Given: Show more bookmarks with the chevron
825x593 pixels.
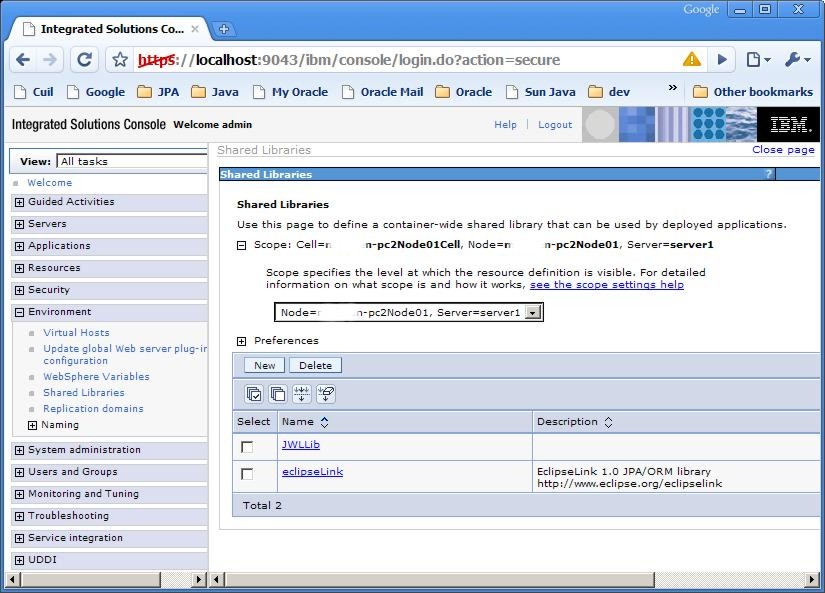Looking at the screenshot, I should (x=672, y=87).
